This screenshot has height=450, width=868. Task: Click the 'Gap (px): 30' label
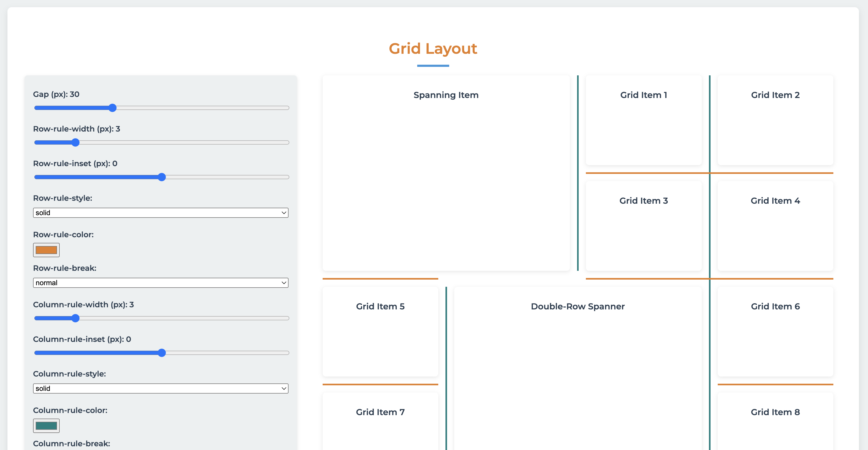coord(56,94)
